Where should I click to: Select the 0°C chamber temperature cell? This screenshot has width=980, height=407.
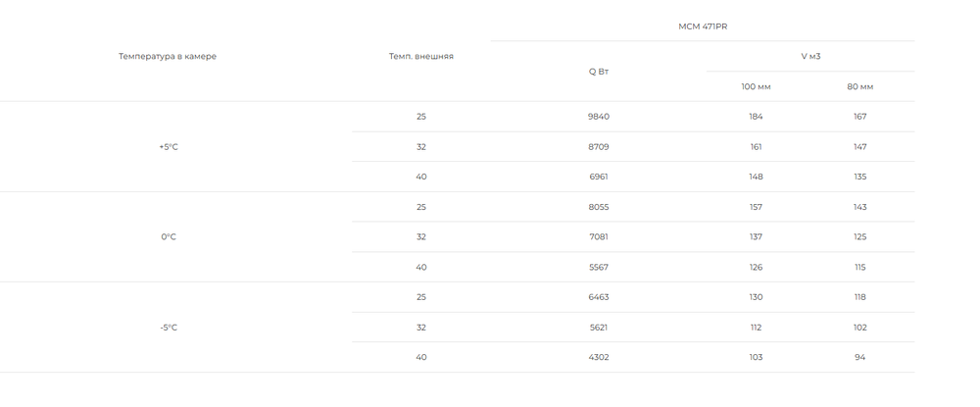(169, 237)
